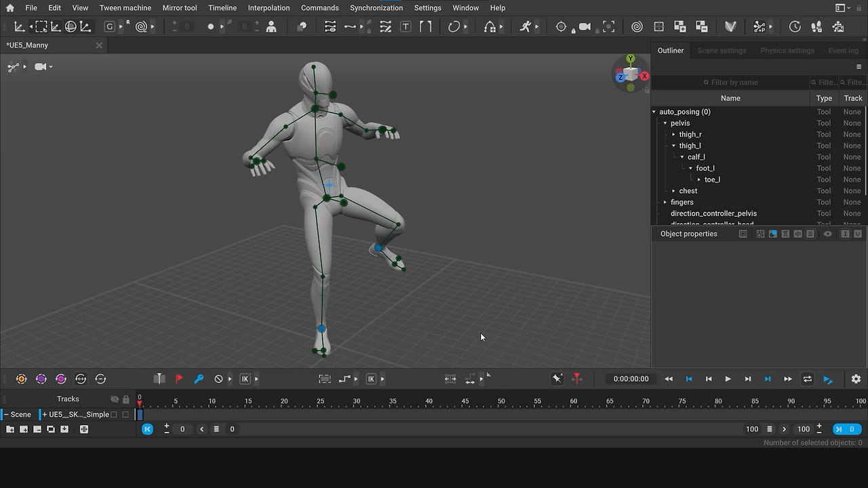The width and height of the screenshot is (868, 488).
Task: Click the camera view icon in the toolbar
Action: coord(585,27)
